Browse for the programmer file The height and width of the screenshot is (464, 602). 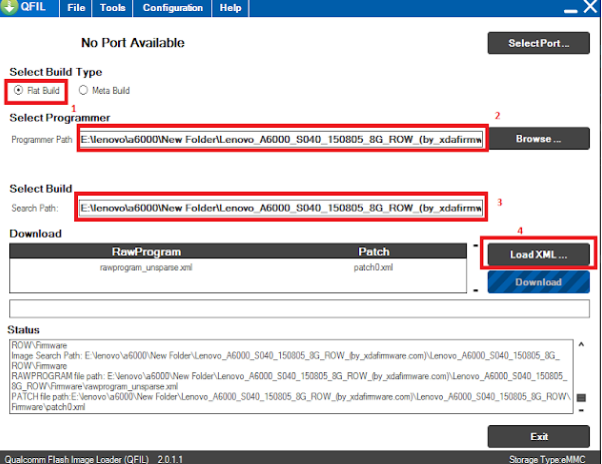(x=539, y=139)
